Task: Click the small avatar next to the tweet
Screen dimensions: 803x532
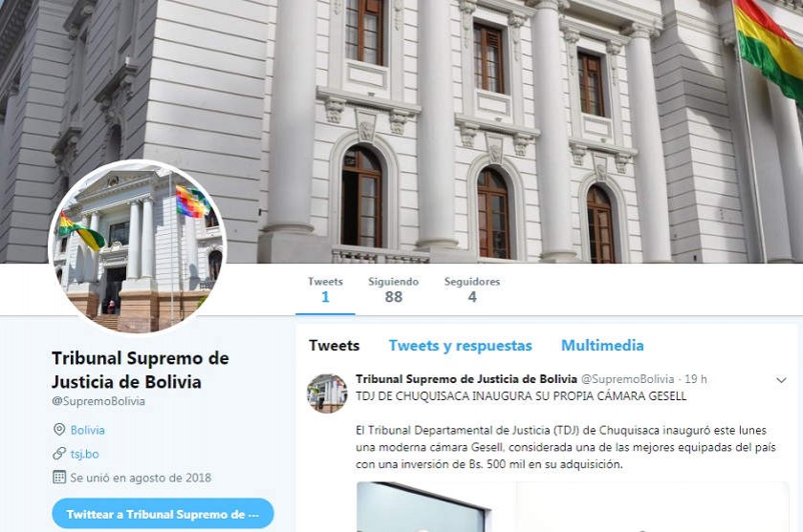Action: [327, 393]
